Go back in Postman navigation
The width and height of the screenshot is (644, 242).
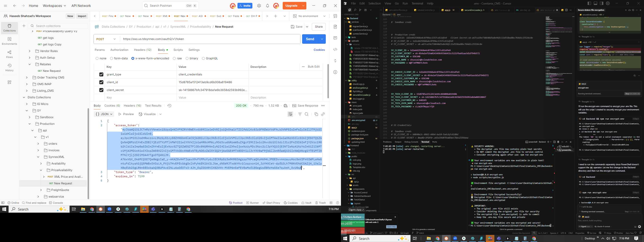[14, 6]
